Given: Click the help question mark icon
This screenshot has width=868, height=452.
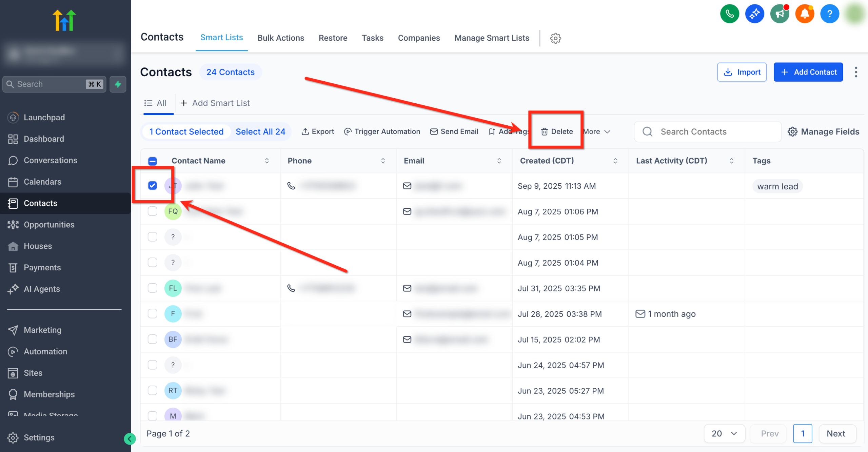Looking at the screenshot, I should point(829,14).
